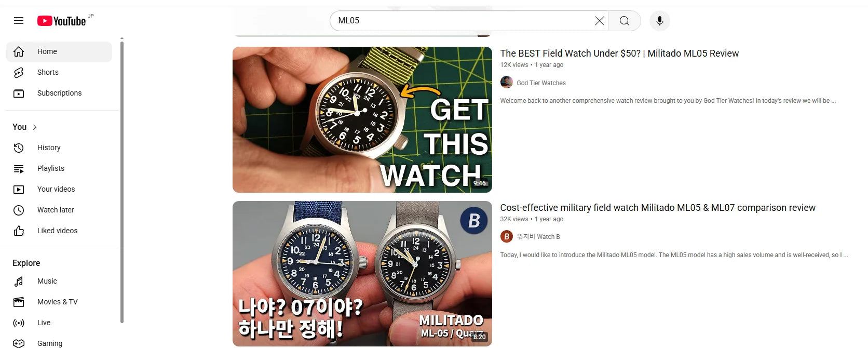Click the YouTube logo
The image size is (868, 348).
62,21
